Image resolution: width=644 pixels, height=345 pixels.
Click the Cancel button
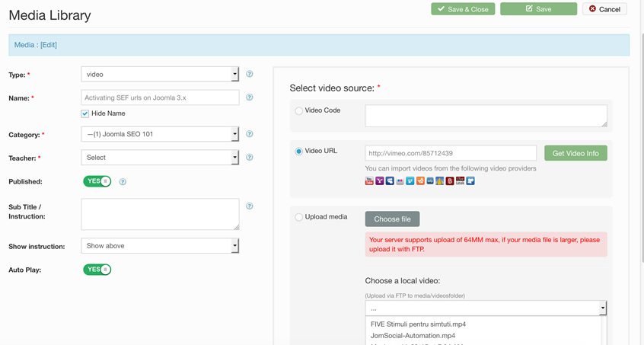click(604, 9)
